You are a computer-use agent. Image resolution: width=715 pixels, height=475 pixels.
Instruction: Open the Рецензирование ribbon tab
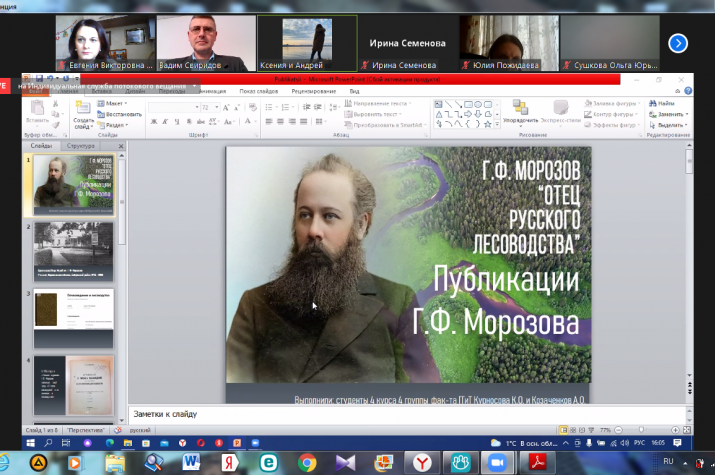tap(314, 91)
